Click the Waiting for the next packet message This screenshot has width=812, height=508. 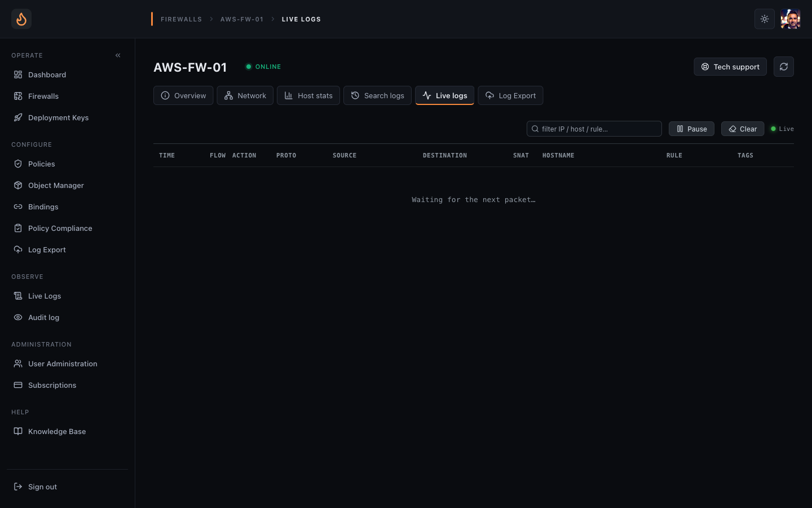click(x=474, y=200)
